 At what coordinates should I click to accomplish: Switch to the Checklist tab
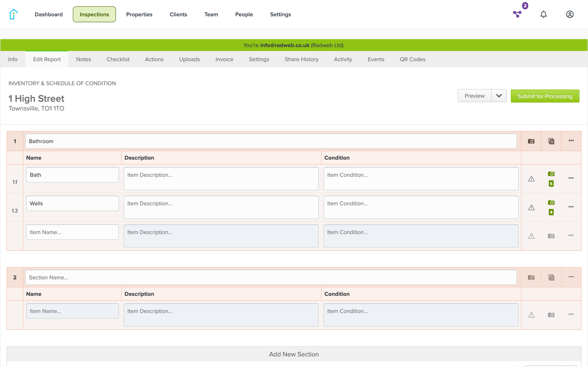(118, 59)
